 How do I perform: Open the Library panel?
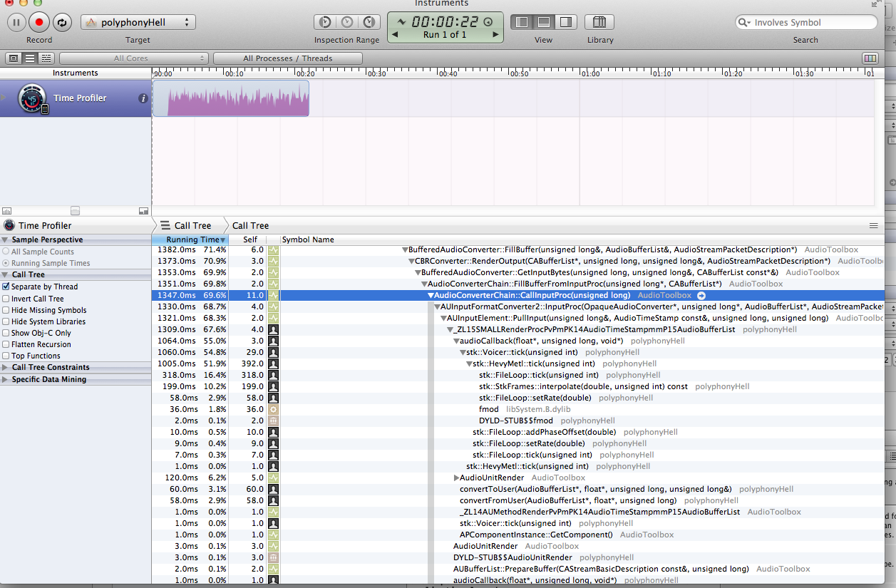click(x=599, y=22)
